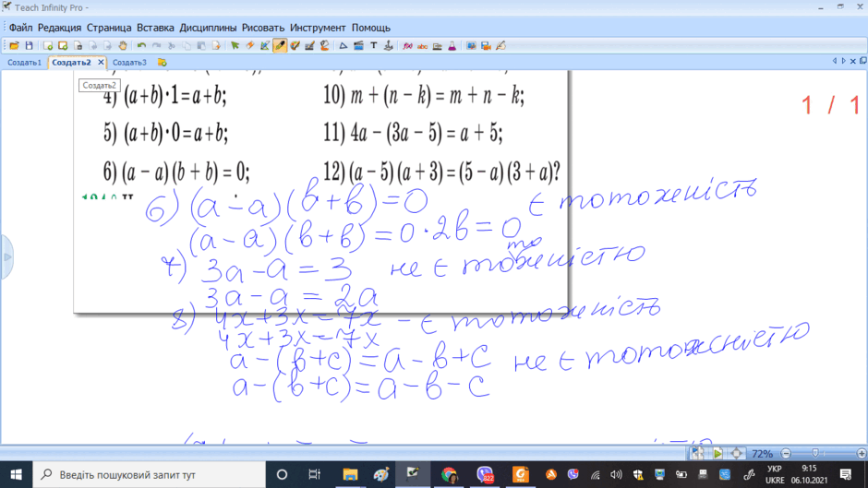Open the Редакция menu
The height and width of the screenshot is (488, 868).
point(59,28)
